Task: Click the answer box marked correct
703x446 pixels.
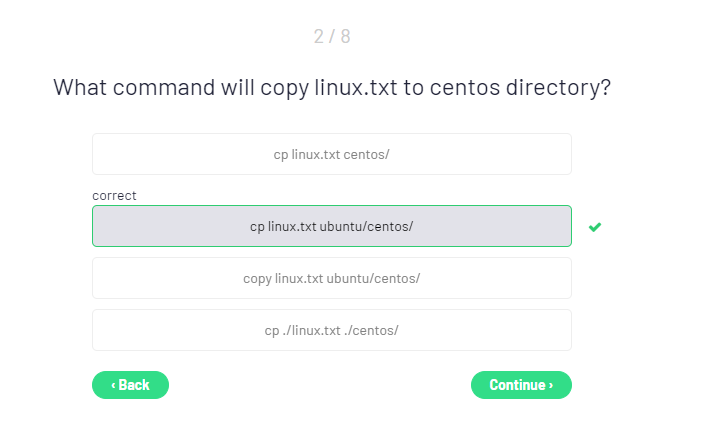Action: coord(331,226)
